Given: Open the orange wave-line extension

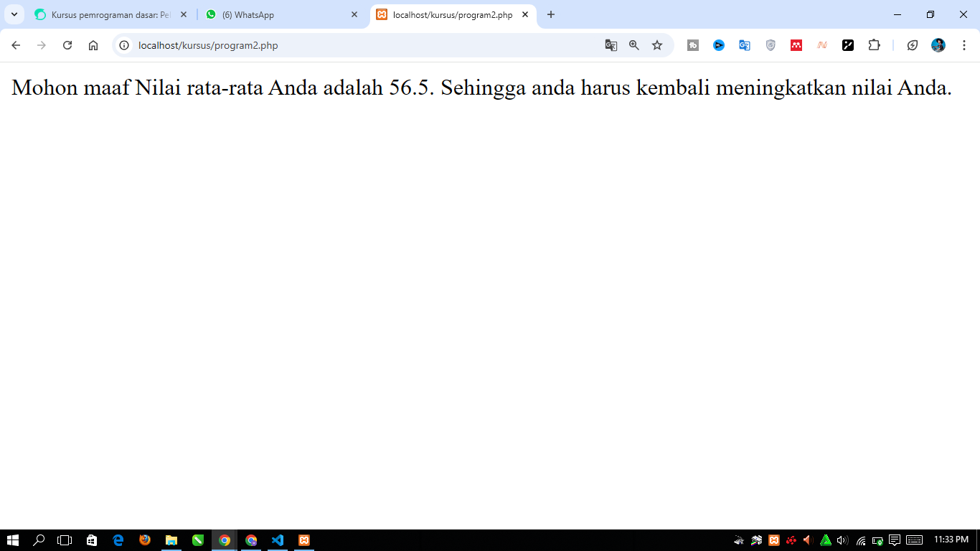Looking at the screenshot, I should (x=822, y=45).
